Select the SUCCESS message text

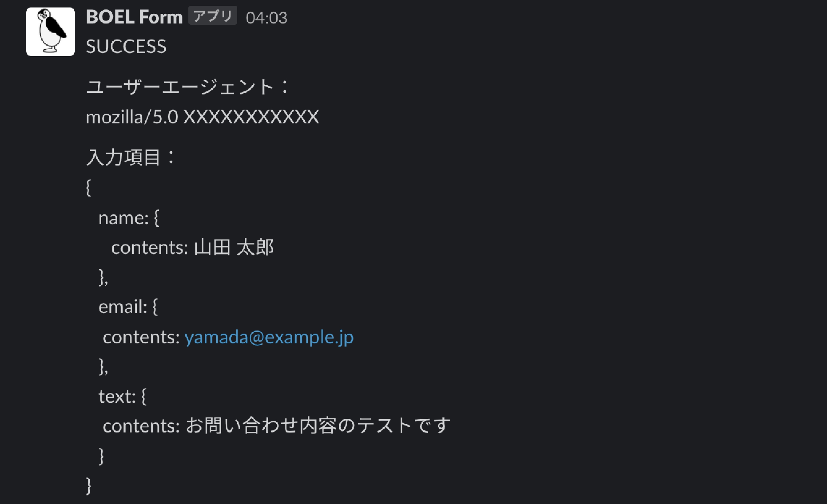(126, 46)
